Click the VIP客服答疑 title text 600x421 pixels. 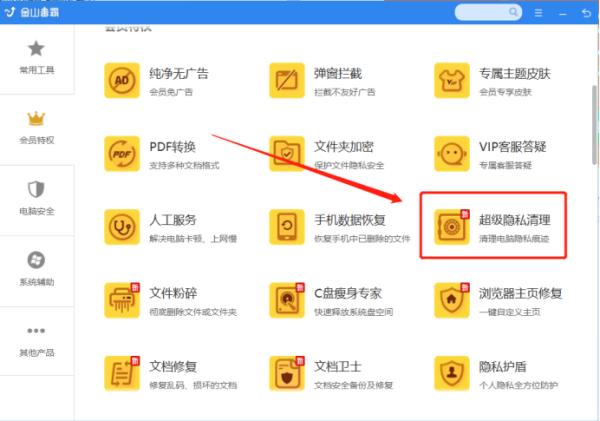(x=513, y=147)
